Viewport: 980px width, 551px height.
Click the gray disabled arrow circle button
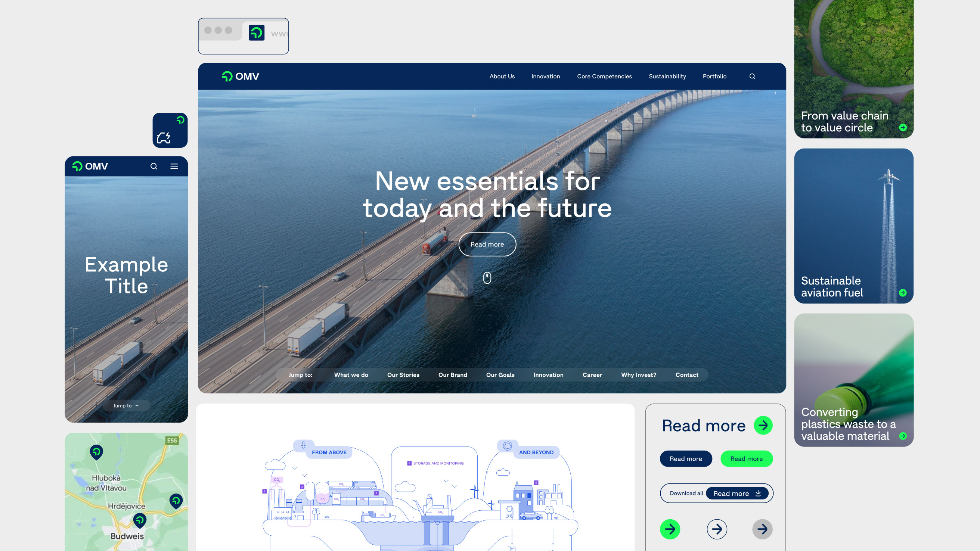point(762,529)
